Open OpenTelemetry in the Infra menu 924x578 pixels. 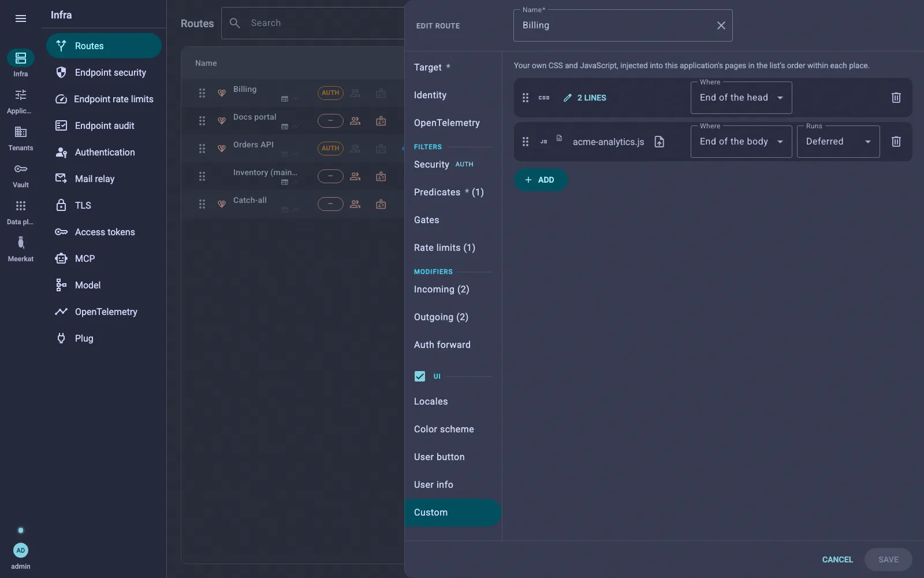click(x=104, y=312)
